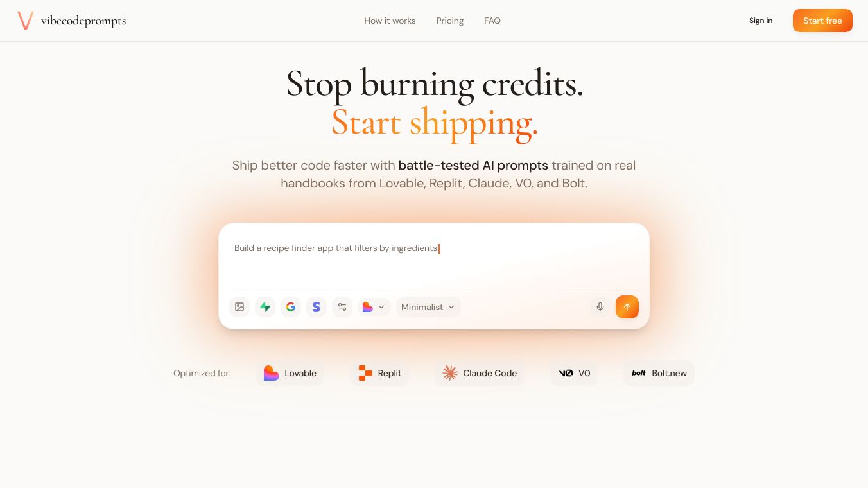Image resolution: width=868 pixels, height=488 pixels.
Task: Select the Lovable platform chip
Action: point(290,373)
